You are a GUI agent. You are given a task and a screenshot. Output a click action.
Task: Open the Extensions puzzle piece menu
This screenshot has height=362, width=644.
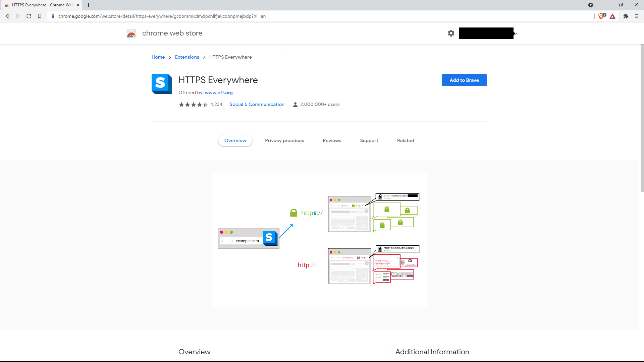point(626,16)
